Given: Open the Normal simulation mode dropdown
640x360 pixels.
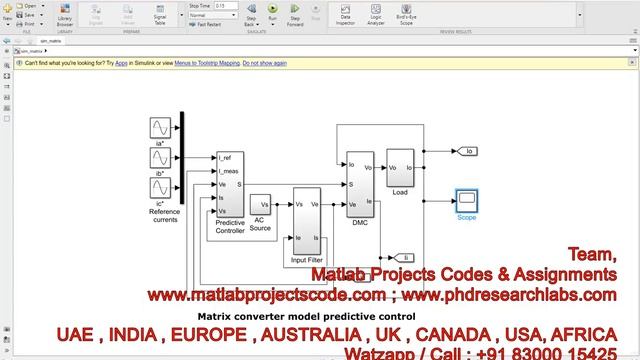Looking at the screenshot, I should 213,15.
